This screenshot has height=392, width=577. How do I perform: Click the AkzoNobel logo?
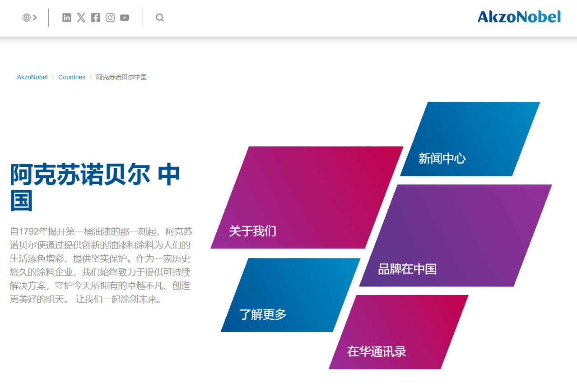coord(518,16)
